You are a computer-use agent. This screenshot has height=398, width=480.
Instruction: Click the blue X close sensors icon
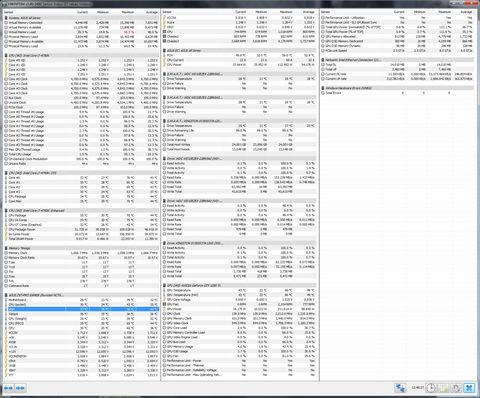(469, 388)
